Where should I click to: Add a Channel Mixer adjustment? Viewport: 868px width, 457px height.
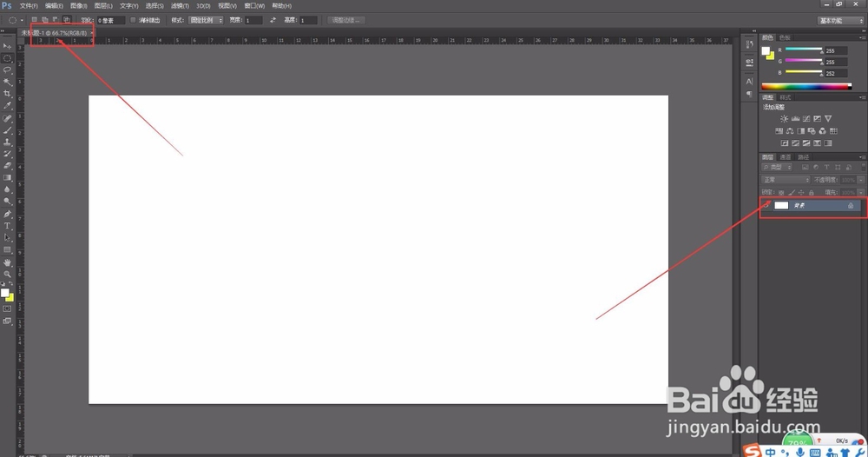[x=823, y=130]
